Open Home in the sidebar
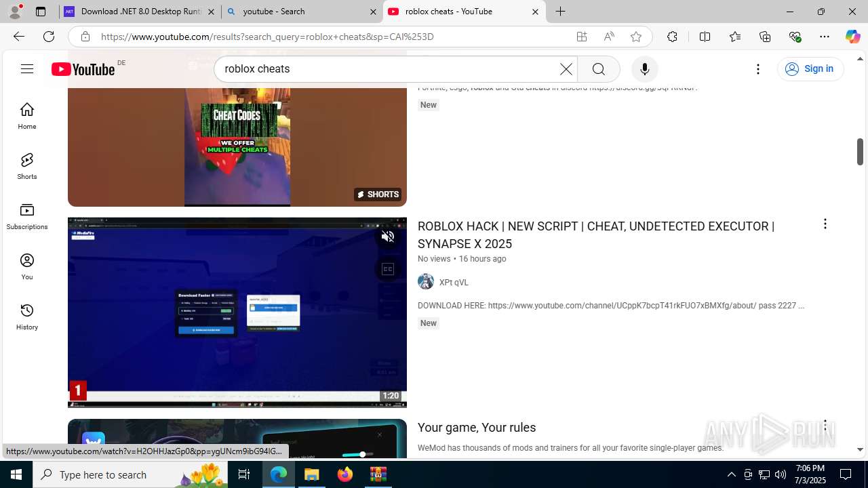The image size is (868, 488). pyautogui.click(x=27, y=116)
